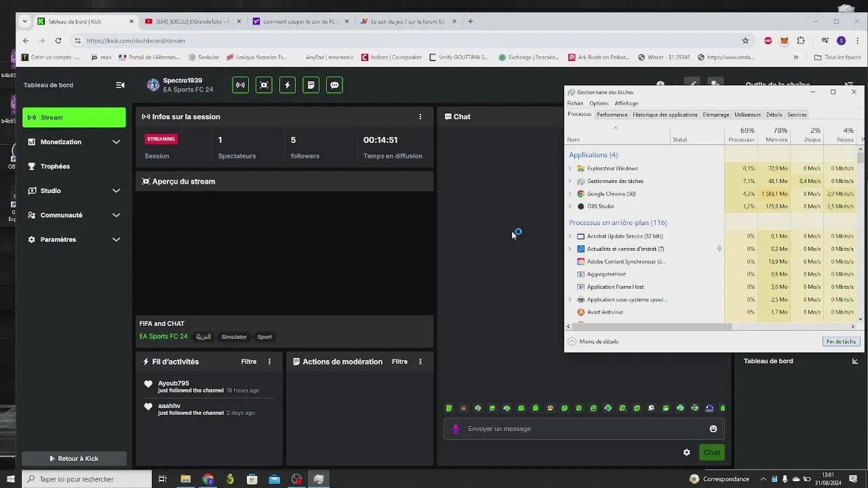Viewport: 868px width, 488px height.
Task: Click the stream preview icon button in header
Action: point(264,85)
